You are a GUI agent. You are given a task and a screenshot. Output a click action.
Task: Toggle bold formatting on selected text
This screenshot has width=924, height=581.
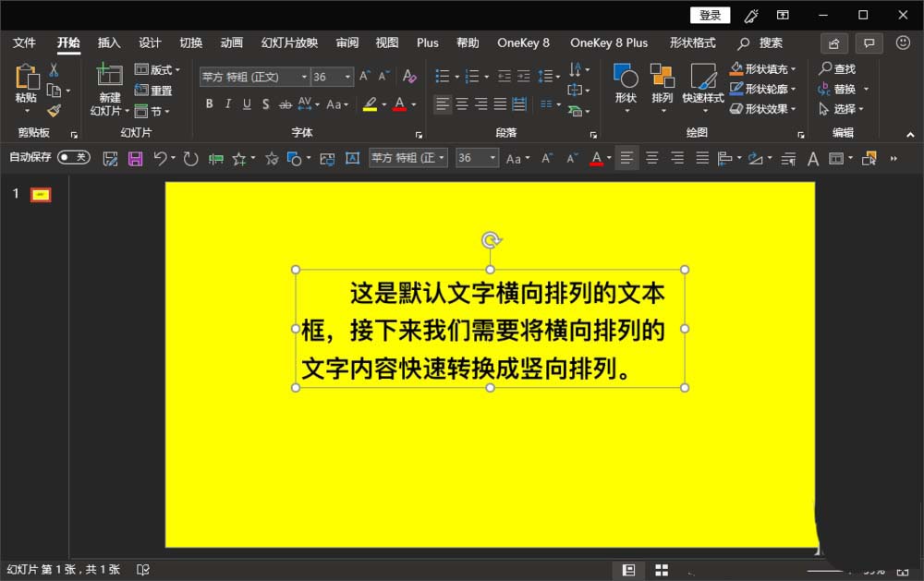click(210, 104)
